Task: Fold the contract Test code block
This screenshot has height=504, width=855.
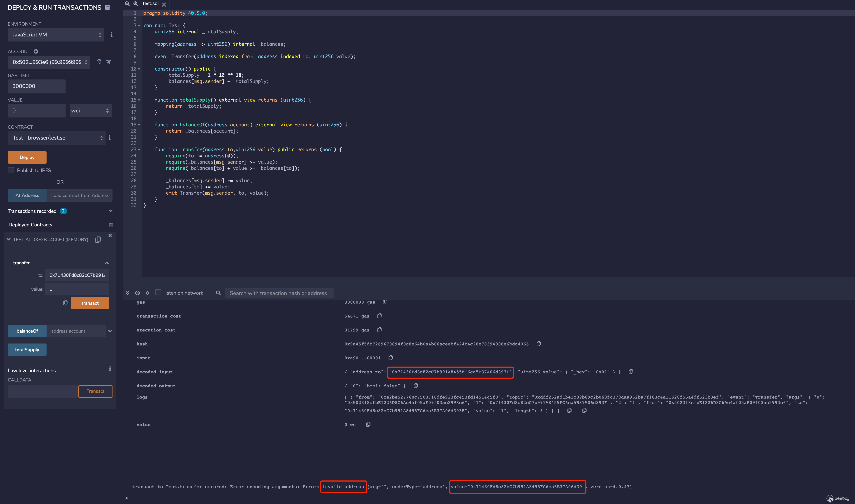Action: (x=139, y=26)
